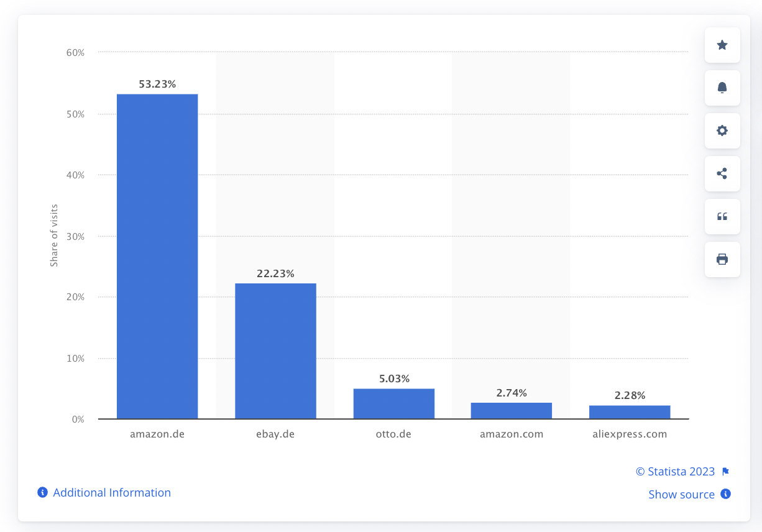Select the otto.de bar
Screen dimensions: 762x532
pos(393,404)
